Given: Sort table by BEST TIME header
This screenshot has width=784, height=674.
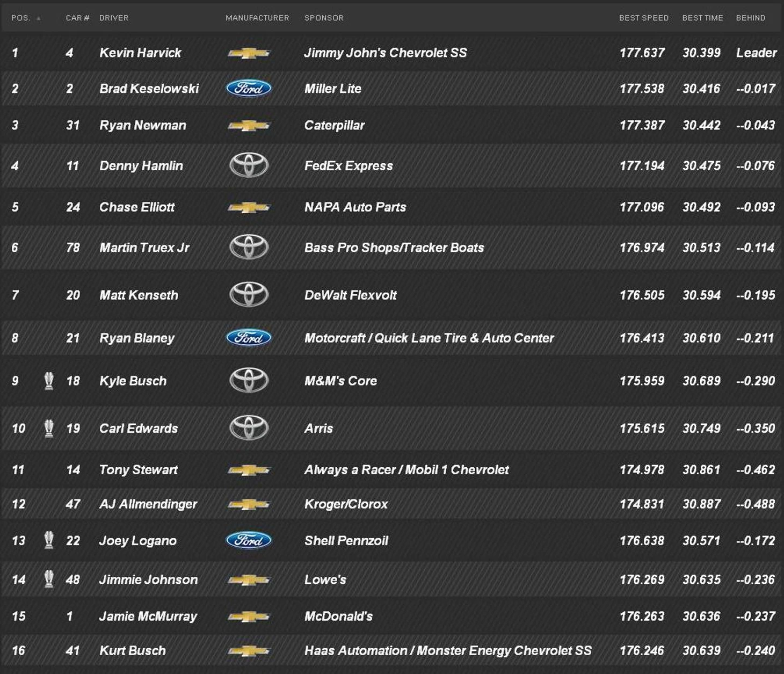Looking at the screenshot, I should (702, 18).
